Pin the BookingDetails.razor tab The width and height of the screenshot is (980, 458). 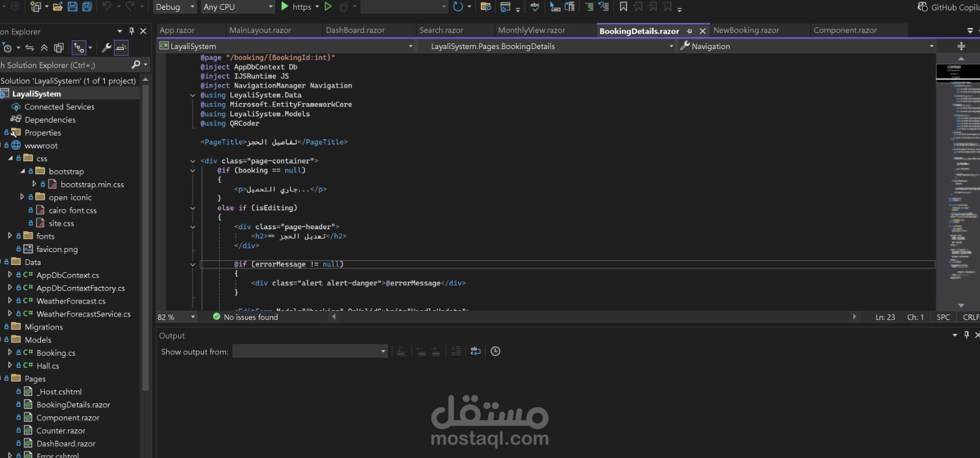point(690,31)
